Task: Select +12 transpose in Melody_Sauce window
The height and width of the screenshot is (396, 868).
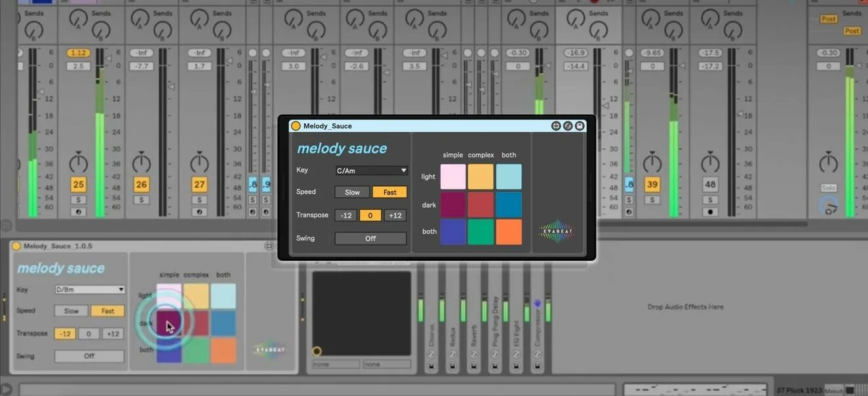Action: click(395, 215)
